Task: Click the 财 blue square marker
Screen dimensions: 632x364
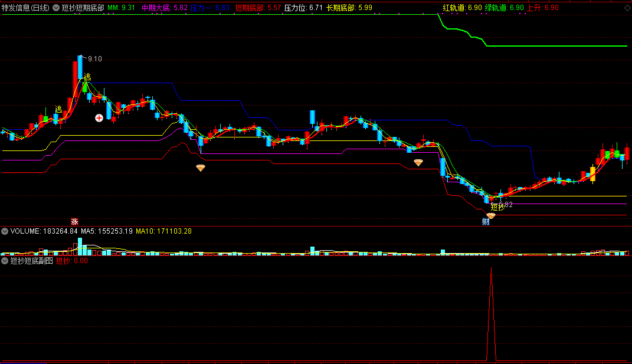Action: tap(486, 222)
